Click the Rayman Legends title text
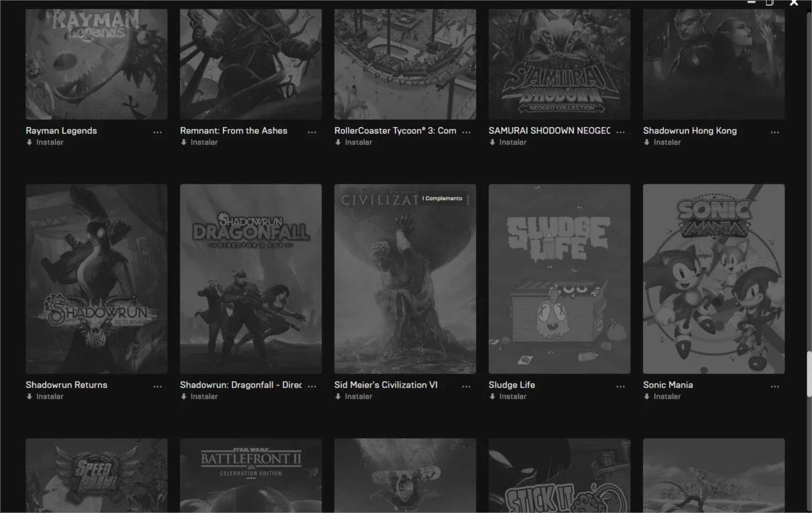812x513 pixels. coord(61,131)
